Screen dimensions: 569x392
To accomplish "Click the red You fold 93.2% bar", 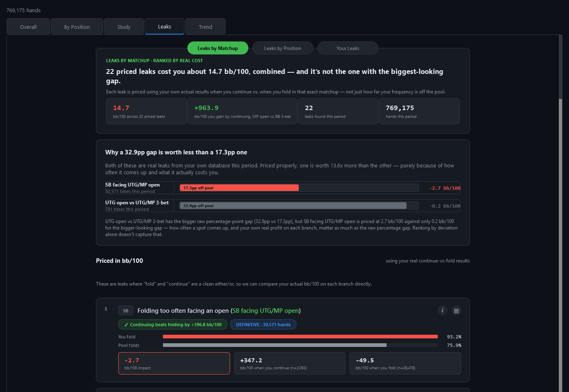I will [x=300, y=337].
